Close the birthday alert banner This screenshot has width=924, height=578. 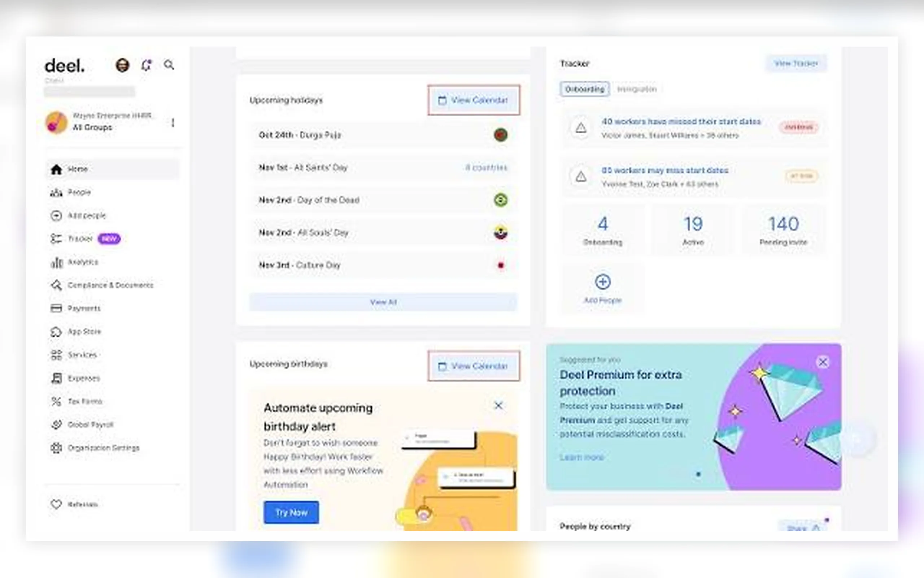[498, 406]
